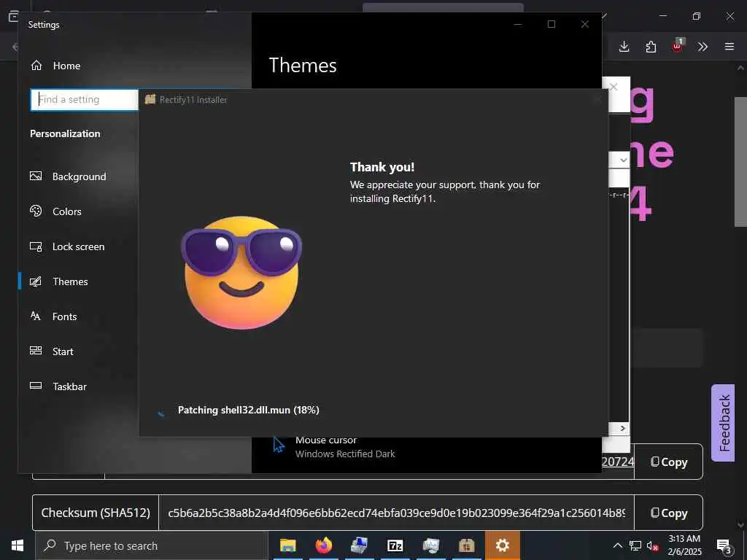Expand the dropdown arrow behind the installer
Viewport: 747px width, 560px height.
pos(624,160)
